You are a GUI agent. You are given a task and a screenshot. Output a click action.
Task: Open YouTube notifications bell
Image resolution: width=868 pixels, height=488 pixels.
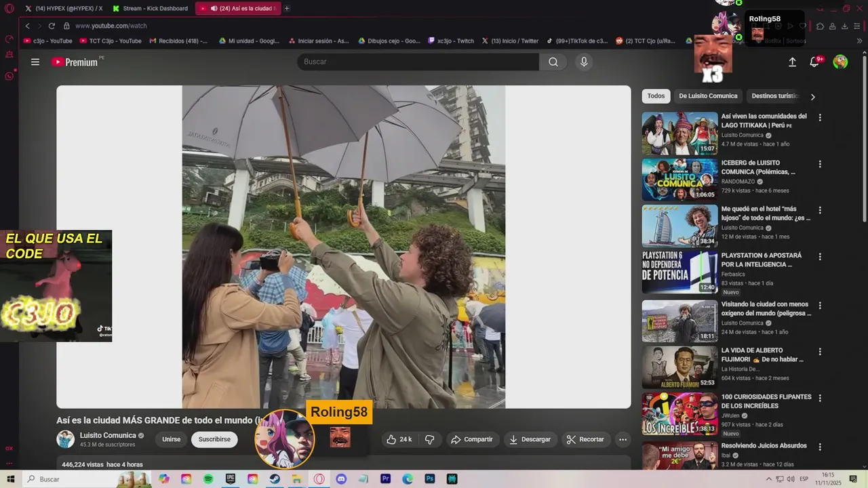point(815,62)
